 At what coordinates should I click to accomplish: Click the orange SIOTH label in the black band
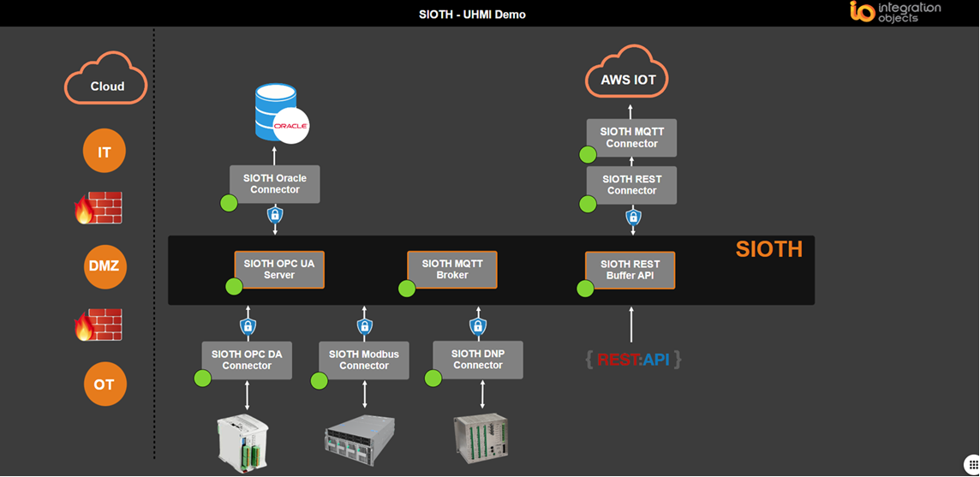768,249
